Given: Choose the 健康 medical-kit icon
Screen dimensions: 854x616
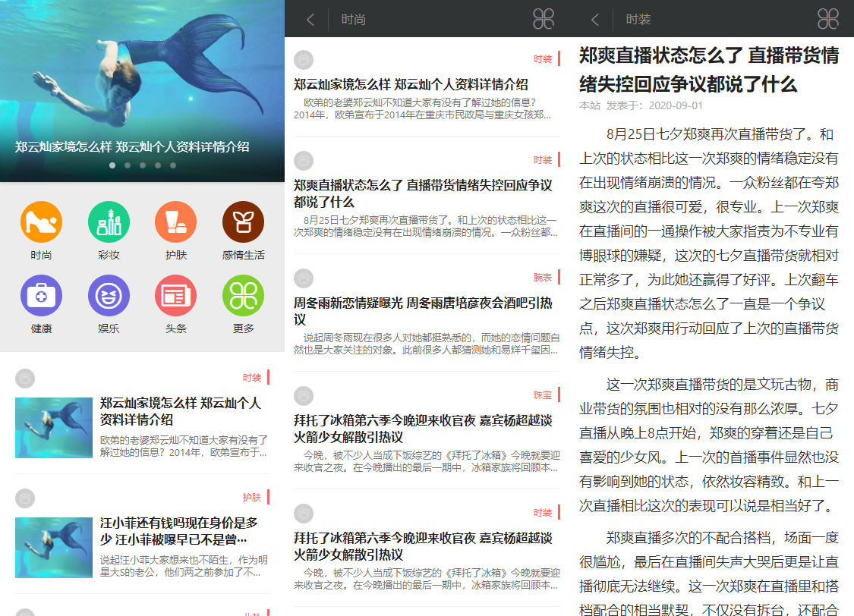Looking at the screenshot, I should click(x=42, y=296).
